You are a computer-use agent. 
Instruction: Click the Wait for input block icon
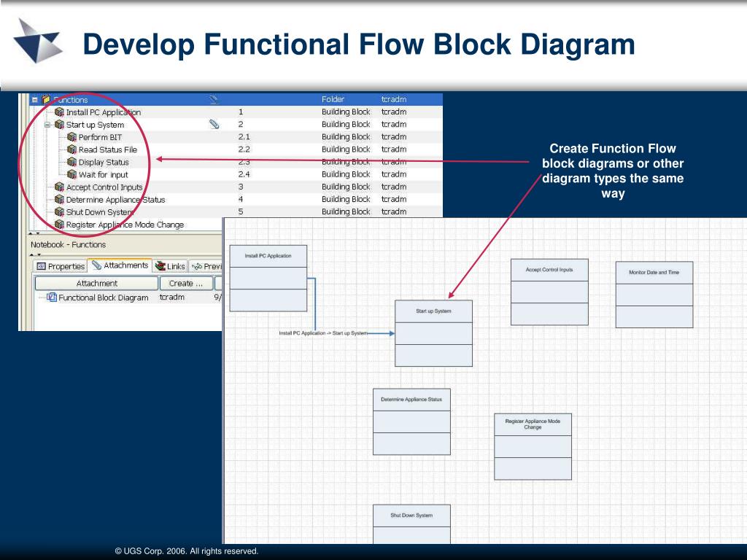point(71,174)
